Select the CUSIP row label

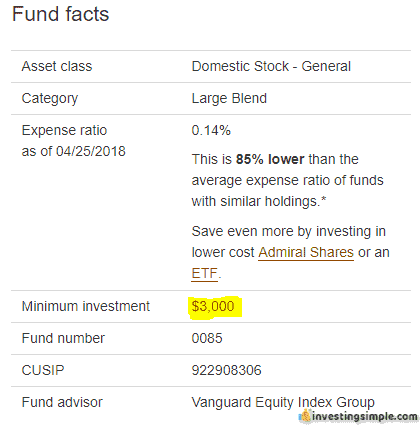(x=43, y=370)
